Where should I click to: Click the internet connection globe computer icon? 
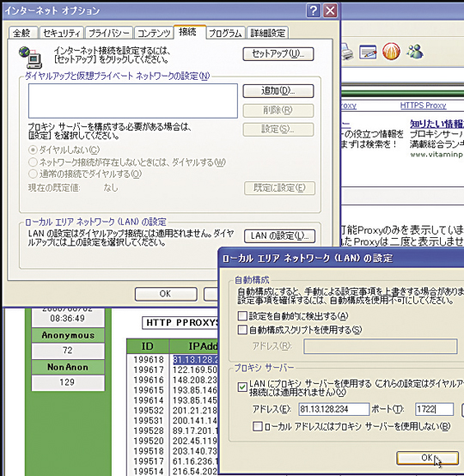31,57
